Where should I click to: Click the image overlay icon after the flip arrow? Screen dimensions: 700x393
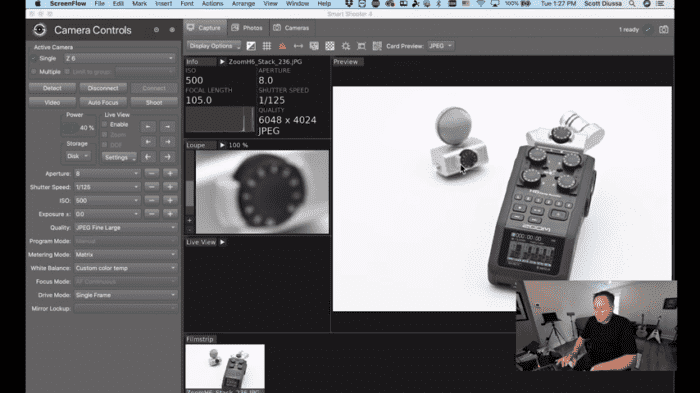(314, 46)
